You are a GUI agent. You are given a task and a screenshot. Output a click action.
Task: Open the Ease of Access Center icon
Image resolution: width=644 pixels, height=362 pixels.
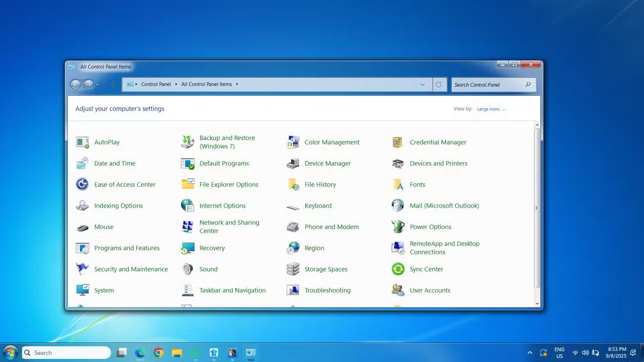[x=82, y=184]
